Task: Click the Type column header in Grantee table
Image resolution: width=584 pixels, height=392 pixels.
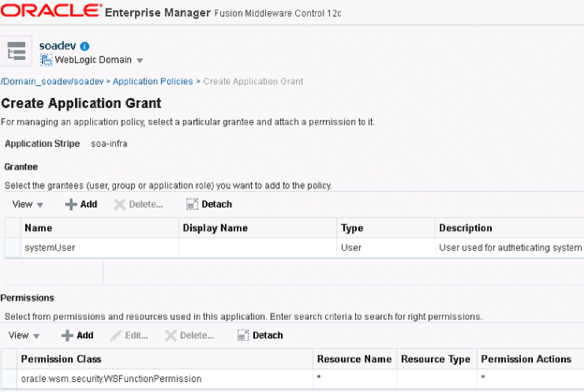Action: [352, 228]
